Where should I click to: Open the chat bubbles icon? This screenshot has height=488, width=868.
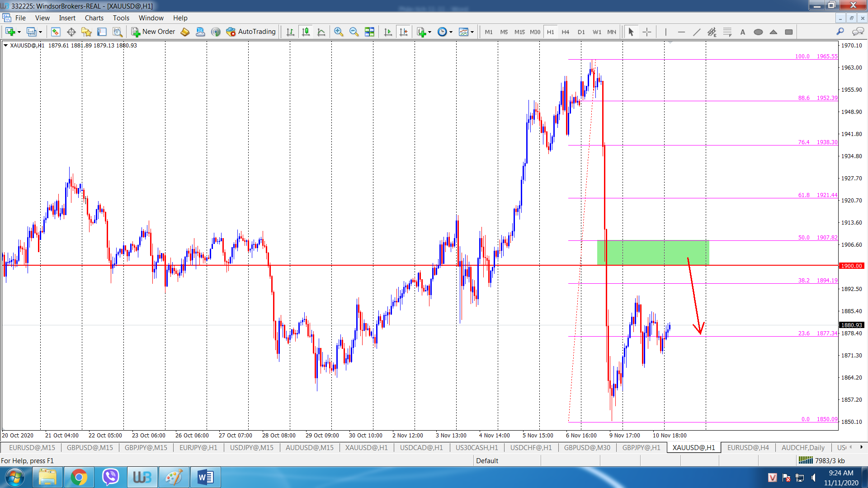coord(858,31)
